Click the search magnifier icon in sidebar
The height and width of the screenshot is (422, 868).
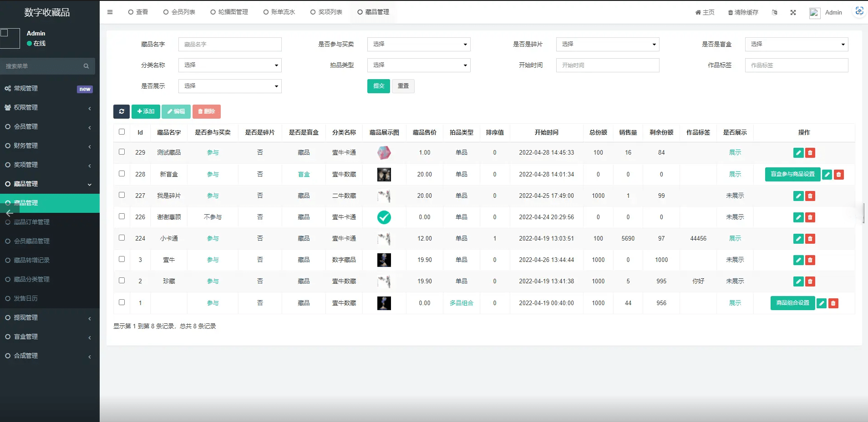[86, 66]
